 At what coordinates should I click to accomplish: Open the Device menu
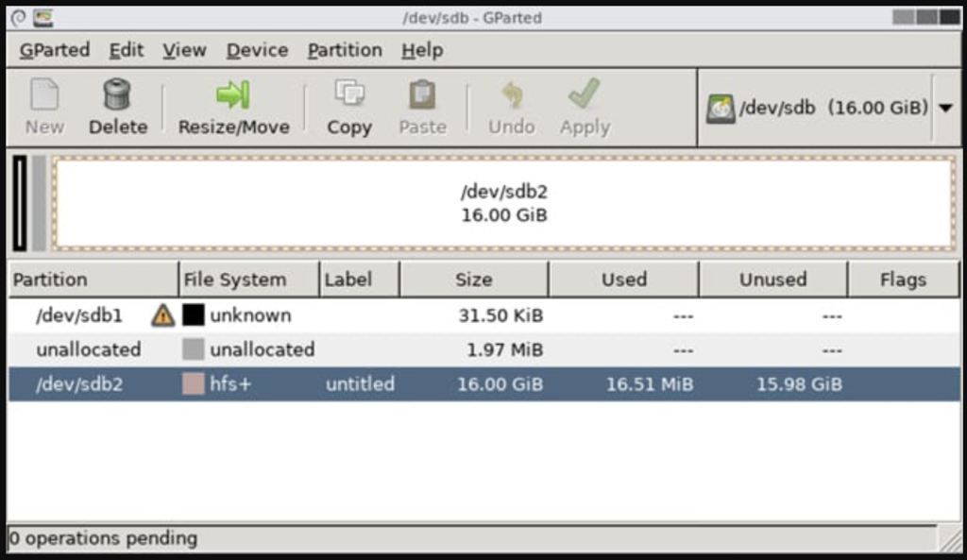pos(257,50)
